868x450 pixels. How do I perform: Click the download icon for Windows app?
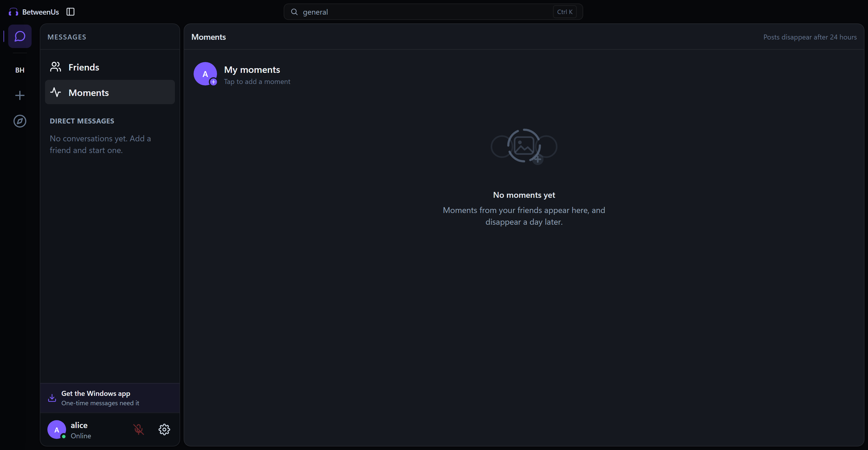click(52, 398)
